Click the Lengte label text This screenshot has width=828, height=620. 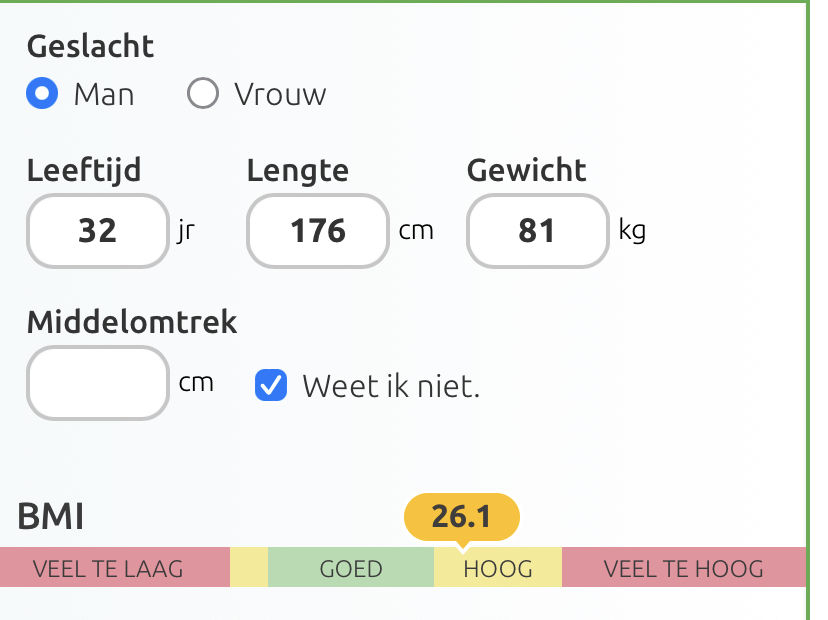pos(298,170)
